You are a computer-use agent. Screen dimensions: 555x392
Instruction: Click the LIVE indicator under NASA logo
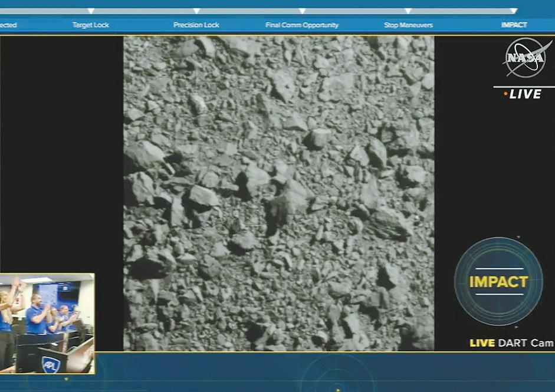point(523,94)
